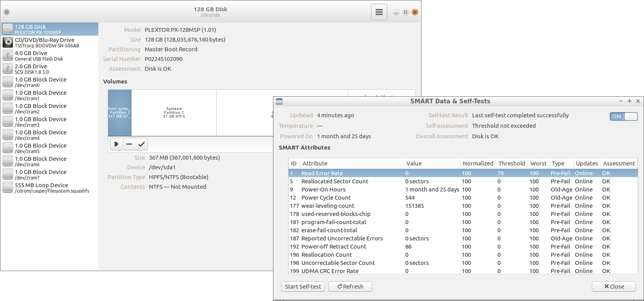Select the /dev/zram5 block device icon

pyautogui.click(x=8, y=148)
